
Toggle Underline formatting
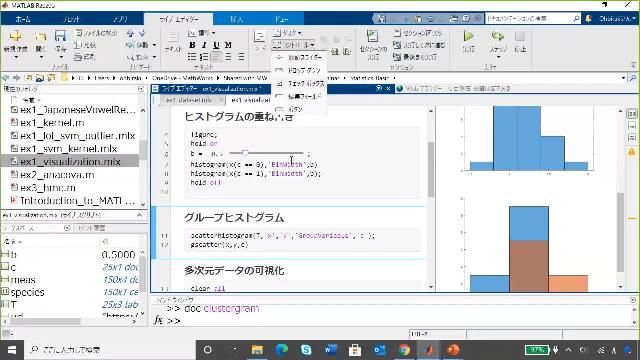[x=216, y=45]
